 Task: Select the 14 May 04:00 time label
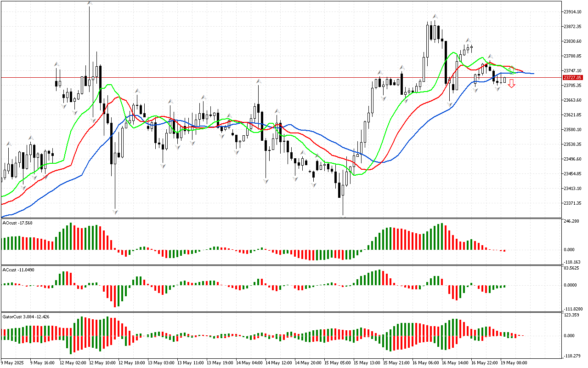point(251,362)
